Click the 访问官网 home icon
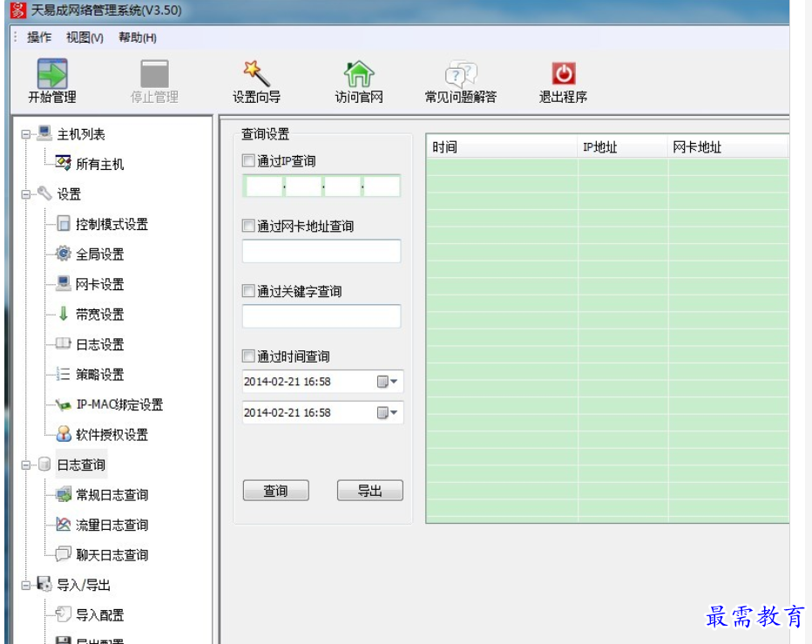This screenshot has height=644, width=812. (359, 75)
